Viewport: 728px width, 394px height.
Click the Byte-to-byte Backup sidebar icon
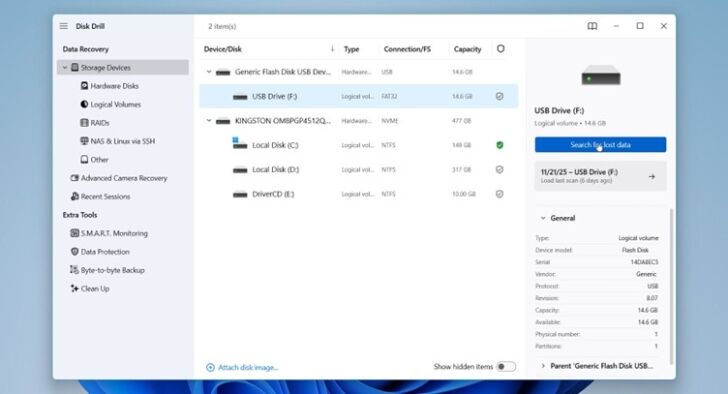74,270
